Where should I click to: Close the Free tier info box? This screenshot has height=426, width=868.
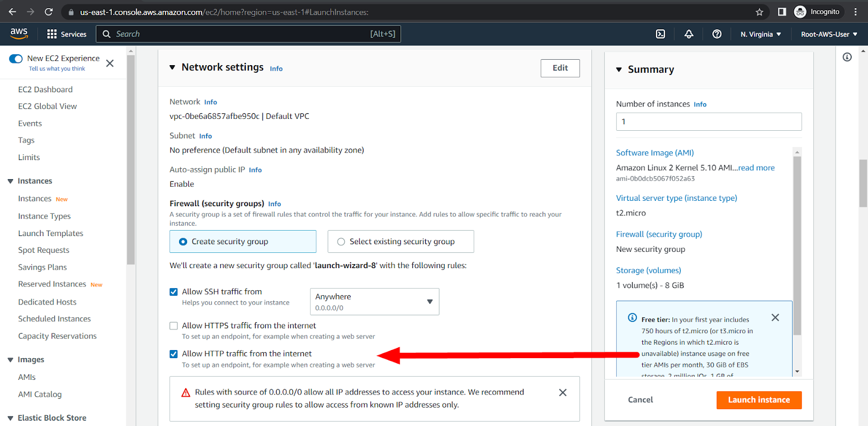coord(775,317)
